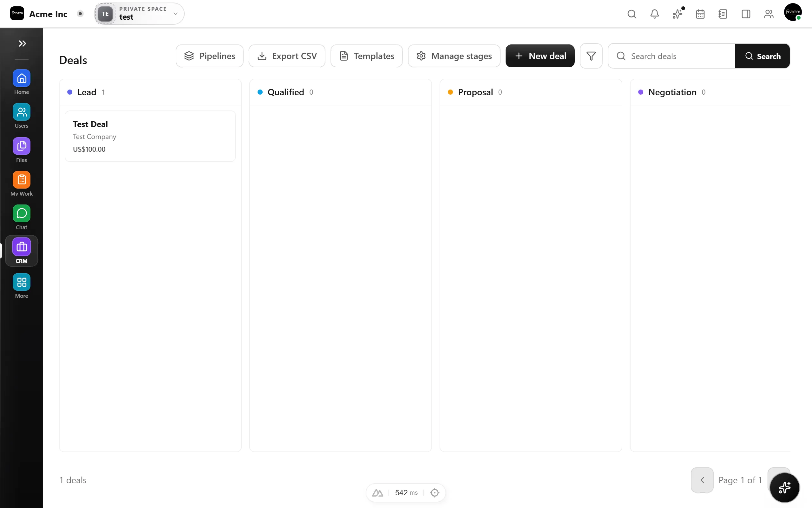The height and width of the screenshot is (508, 812).
Task: Open Chat from the sidebar
Action: (22, 217)
